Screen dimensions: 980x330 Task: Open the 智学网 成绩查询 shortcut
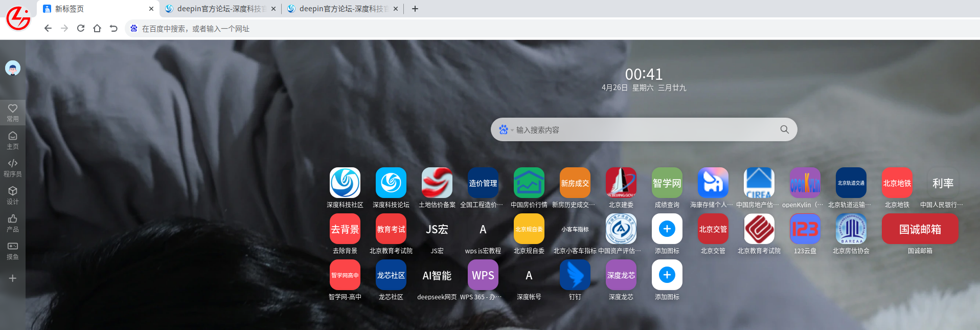667,183
